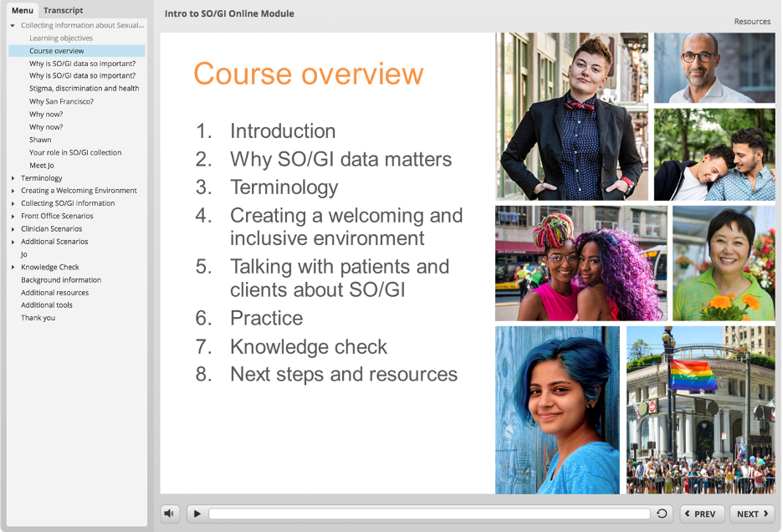The image size is (783, 532).
Task: Open the Resources link
Action: 752,22
